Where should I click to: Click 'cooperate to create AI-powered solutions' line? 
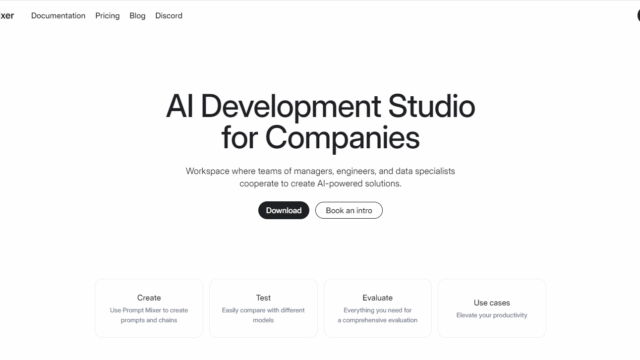coord(320,184)
